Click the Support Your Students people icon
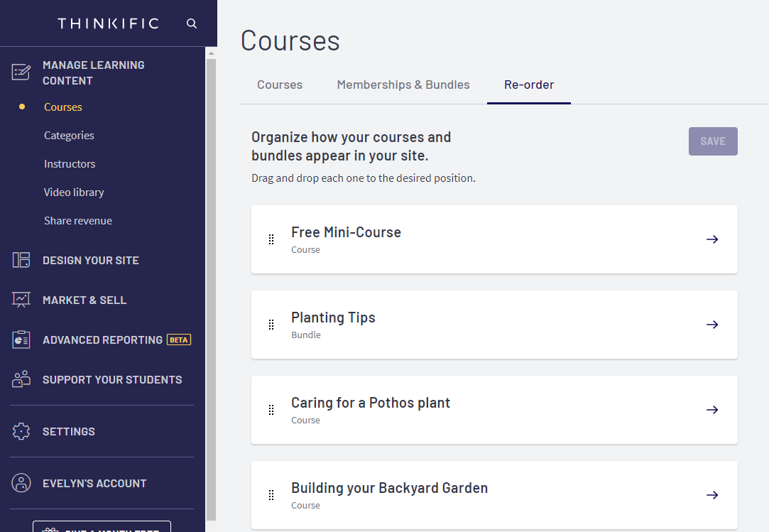 tap(21, 379)
